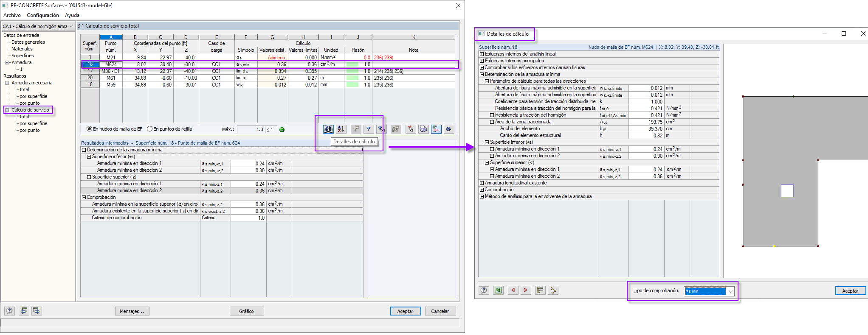This screenshot has height=335, width=868.
Task: Open the Archivo menu
Action: coord(12,15)
